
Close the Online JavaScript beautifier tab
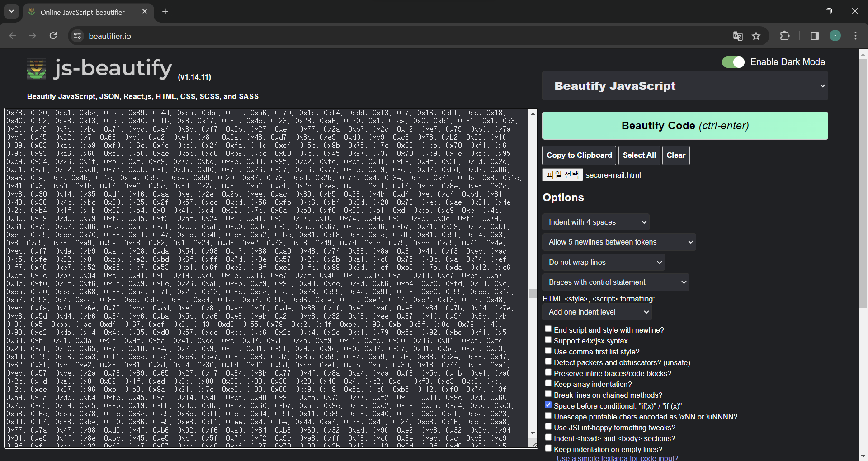[x=145, y=12]
